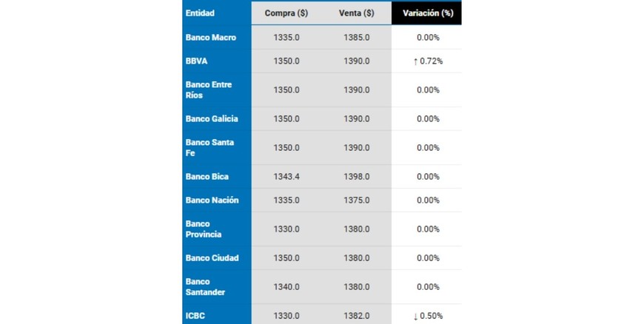Click the Banco Santa Fe label

coord(209,147)
